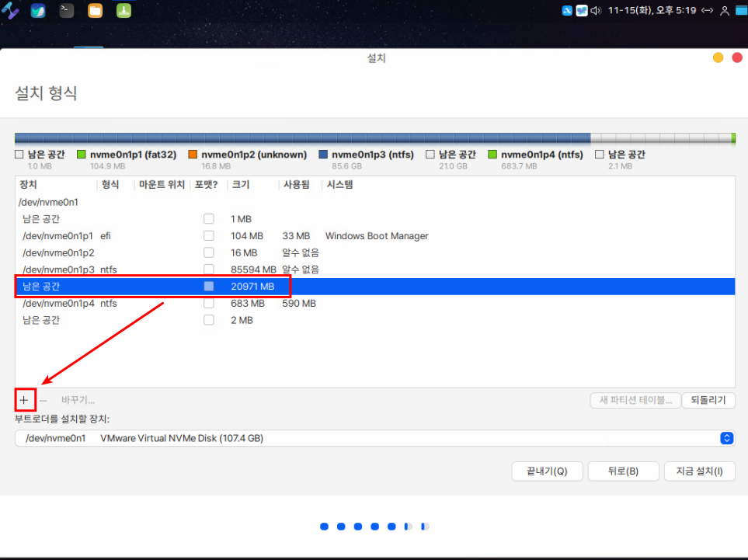Click the green installer icon in the panel

click(123, 11)
